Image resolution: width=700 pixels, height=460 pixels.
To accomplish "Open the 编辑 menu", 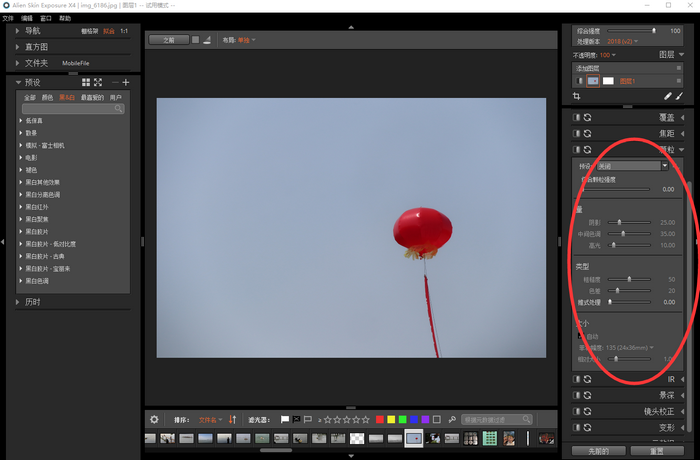I will click(26, 18).
